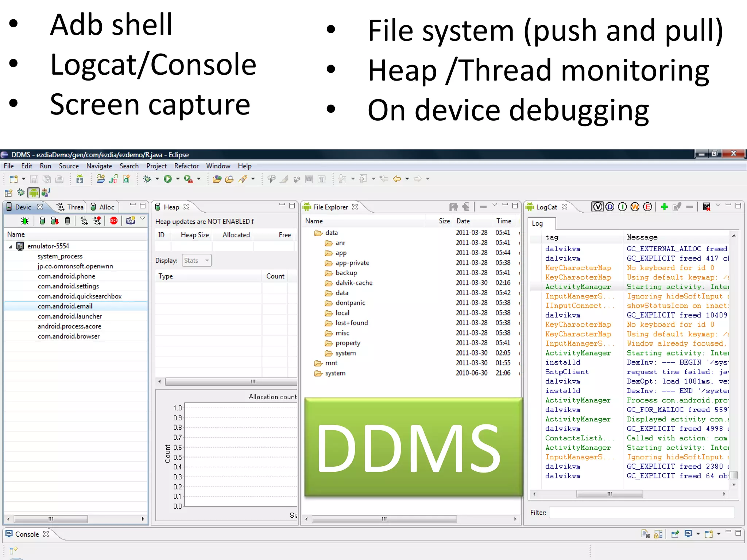Click the green plus Create Filter icon
The image size is (747, 560).
[x=665, y=207]
